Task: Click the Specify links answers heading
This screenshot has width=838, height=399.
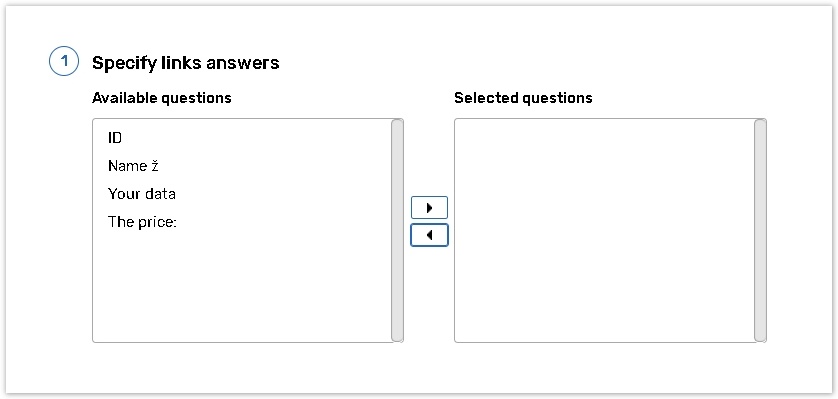Action: click(x=185, y=63)
